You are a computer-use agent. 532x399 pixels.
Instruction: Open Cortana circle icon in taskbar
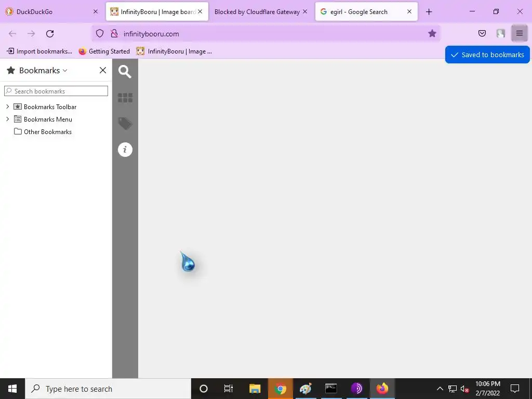[203, 389]
